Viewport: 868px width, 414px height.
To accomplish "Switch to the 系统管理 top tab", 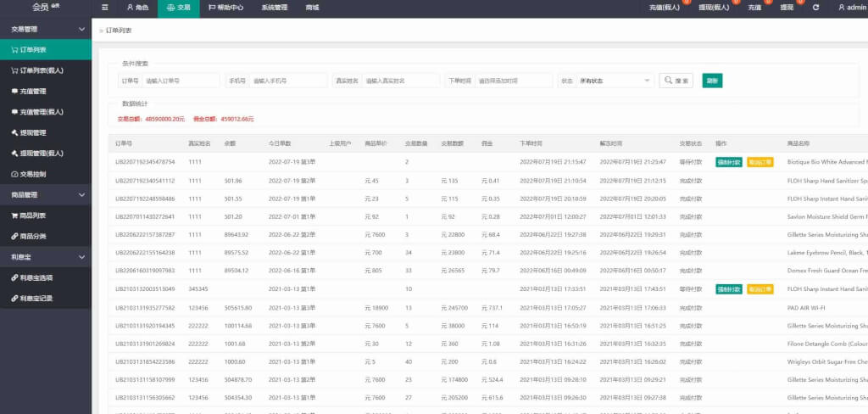I will pyautogui.click(x=275, y=8).
